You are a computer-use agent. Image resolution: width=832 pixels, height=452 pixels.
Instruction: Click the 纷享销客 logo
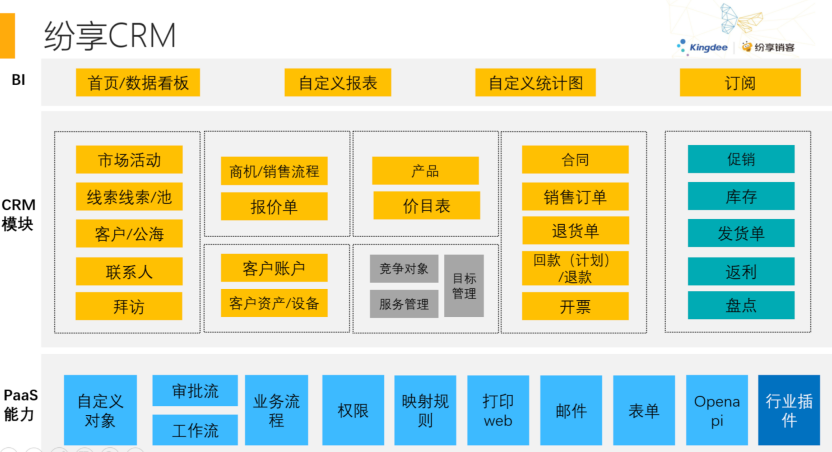pyautogui.click(x=768, y=47)
